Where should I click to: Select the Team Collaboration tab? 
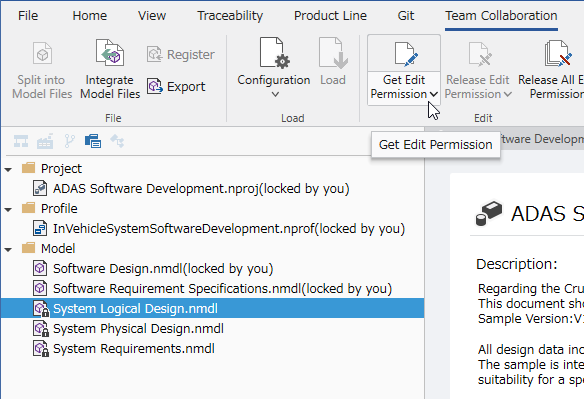[x=501, y=16]
